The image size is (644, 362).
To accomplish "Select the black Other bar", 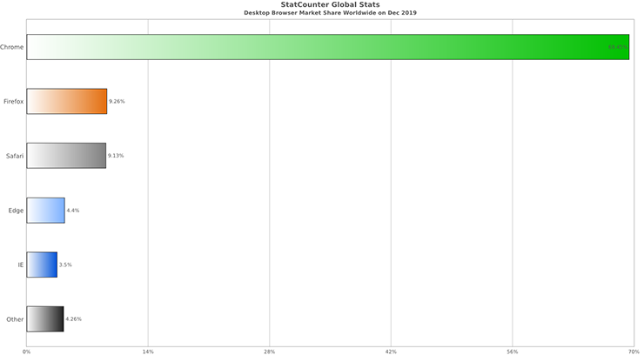I will point(45,318).
